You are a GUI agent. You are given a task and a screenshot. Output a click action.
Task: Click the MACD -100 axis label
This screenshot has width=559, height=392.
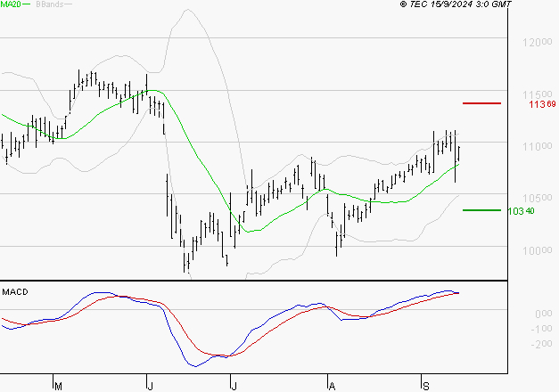[541, 329]
